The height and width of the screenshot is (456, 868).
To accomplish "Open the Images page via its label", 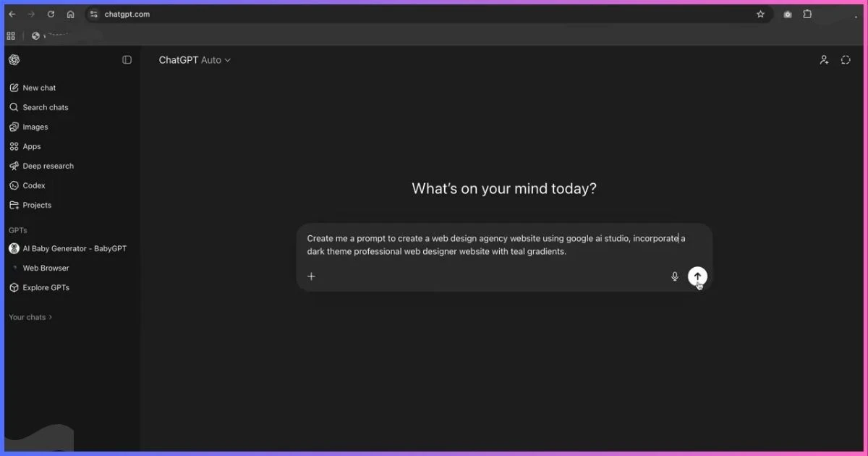I will [35, 127].
